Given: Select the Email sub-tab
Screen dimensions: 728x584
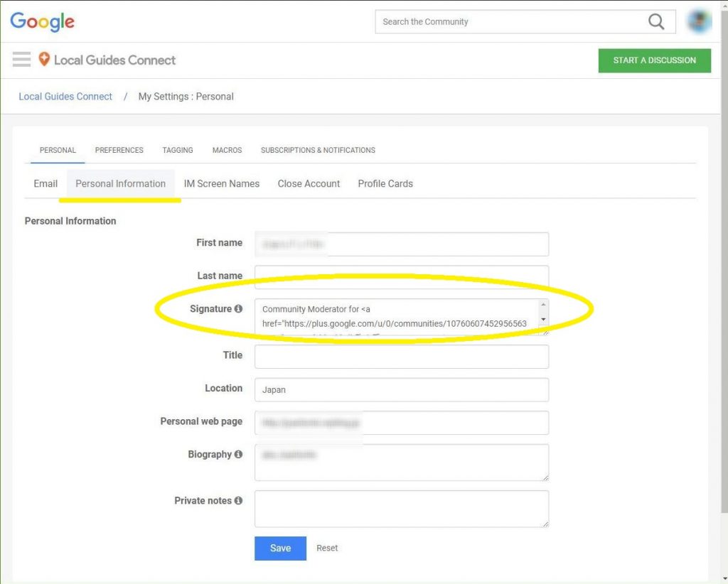Looking at the screenshot, I should click(45, 184).
